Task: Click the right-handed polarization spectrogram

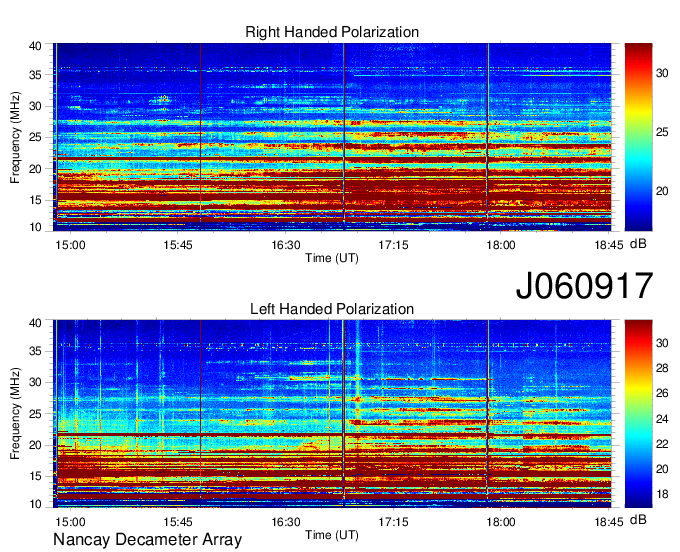Action: click(x=332, y=137)
